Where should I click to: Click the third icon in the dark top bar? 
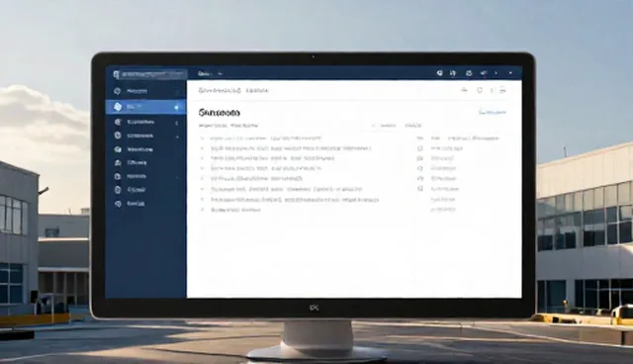point(469,73)
